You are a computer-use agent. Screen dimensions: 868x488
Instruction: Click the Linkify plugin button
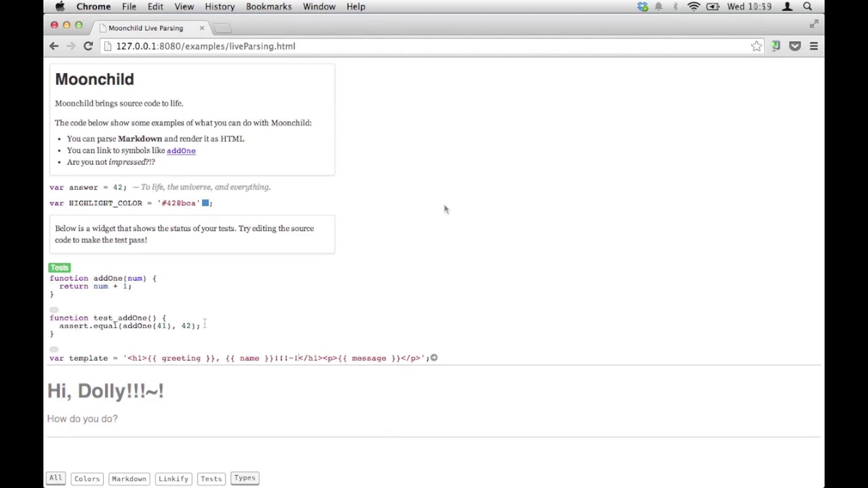[x=174, y=479]
